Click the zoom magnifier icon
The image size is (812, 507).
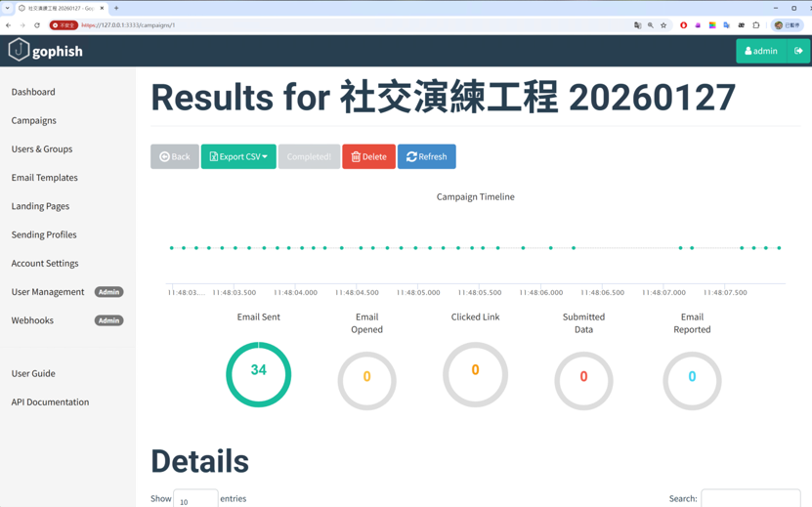coord(651,24)
